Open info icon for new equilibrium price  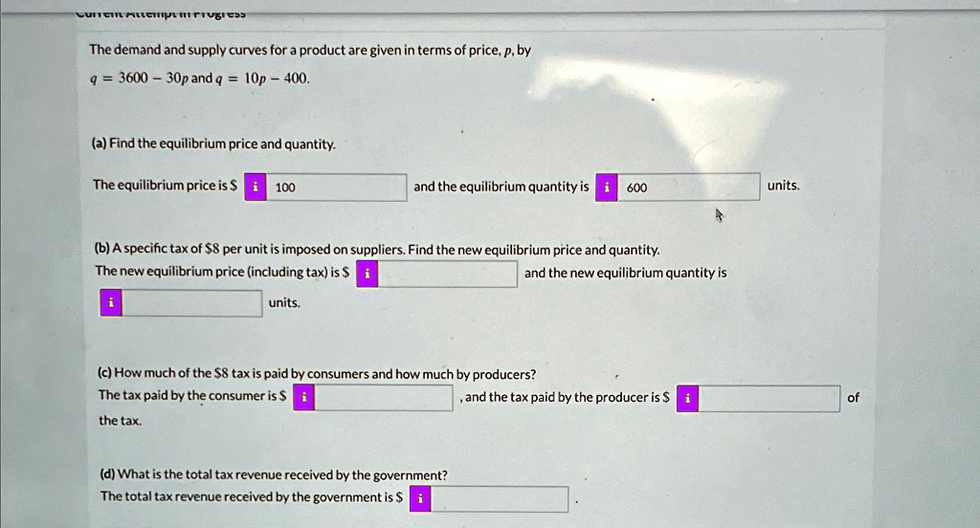[x=367, y=274]
